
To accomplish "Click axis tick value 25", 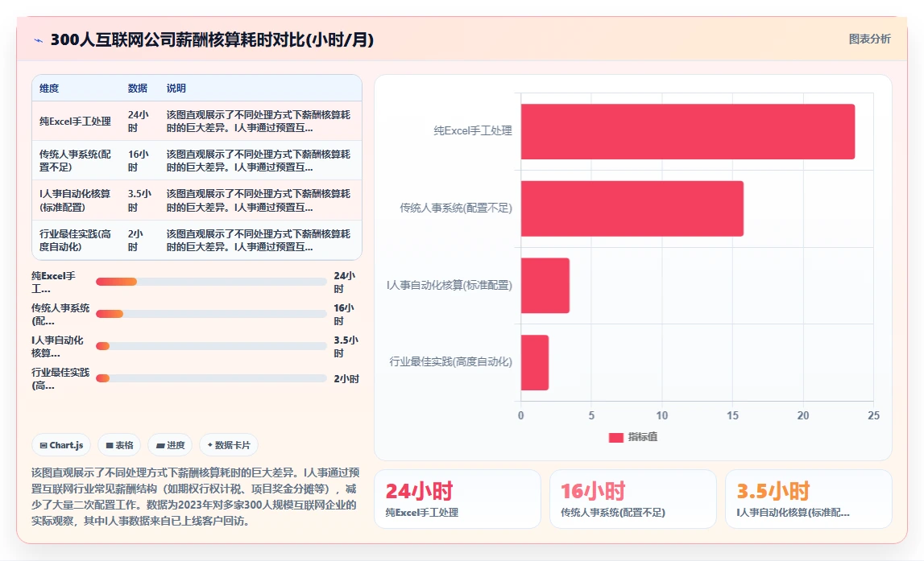I will [x=873, y=415].
